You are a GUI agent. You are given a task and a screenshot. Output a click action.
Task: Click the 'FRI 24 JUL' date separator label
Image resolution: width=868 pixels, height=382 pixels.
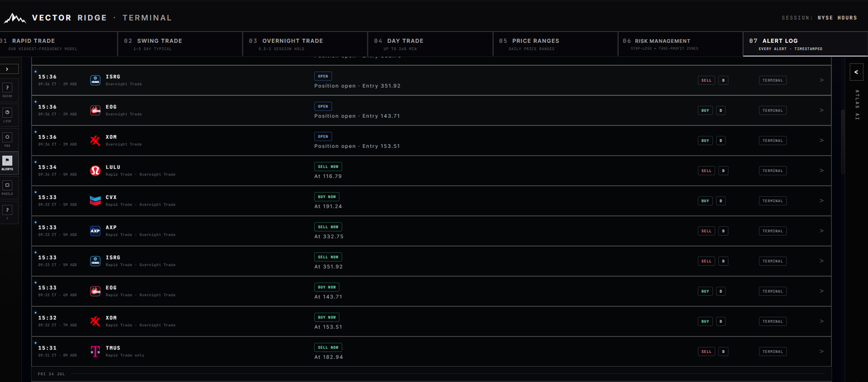point(51,374)
